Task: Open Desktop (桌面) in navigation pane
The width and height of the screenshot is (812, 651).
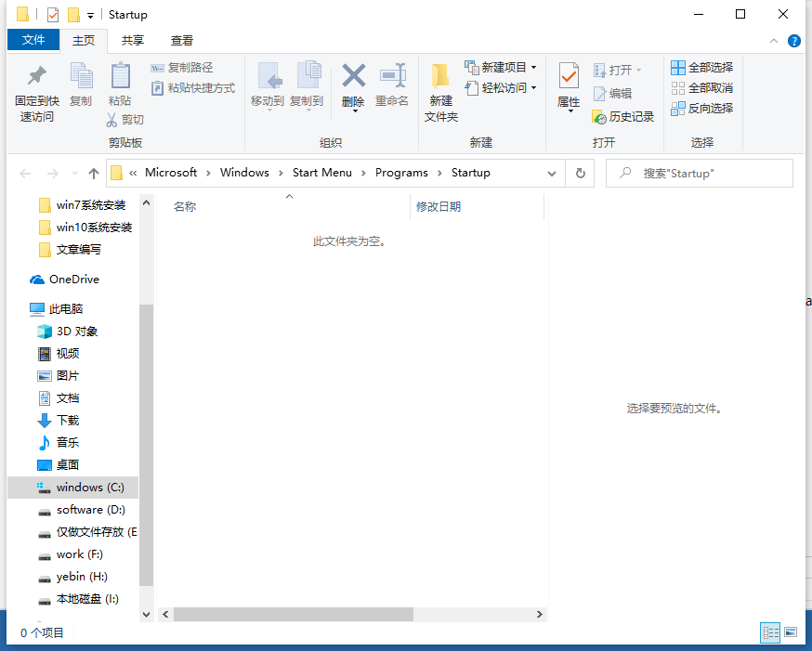Action: (59, 464)
